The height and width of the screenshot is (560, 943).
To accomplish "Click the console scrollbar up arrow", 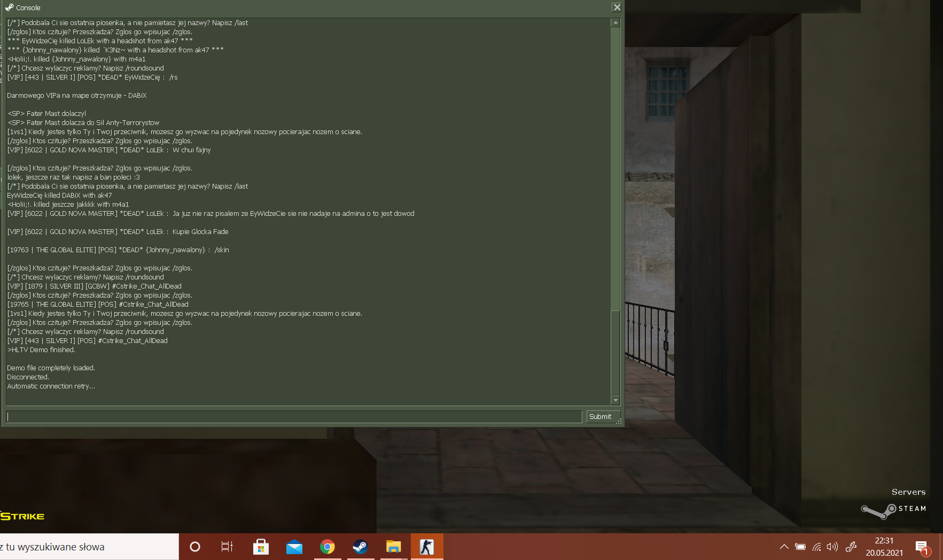I will point(615,23).
